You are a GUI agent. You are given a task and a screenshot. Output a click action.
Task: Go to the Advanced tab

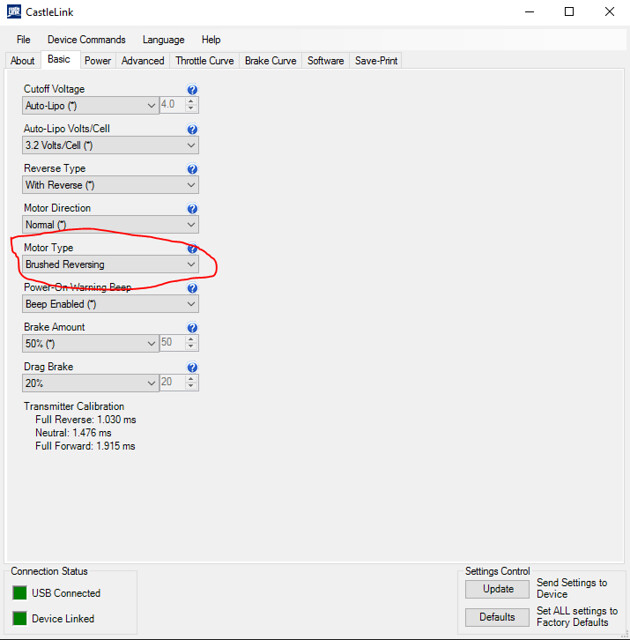click(143, 60)
